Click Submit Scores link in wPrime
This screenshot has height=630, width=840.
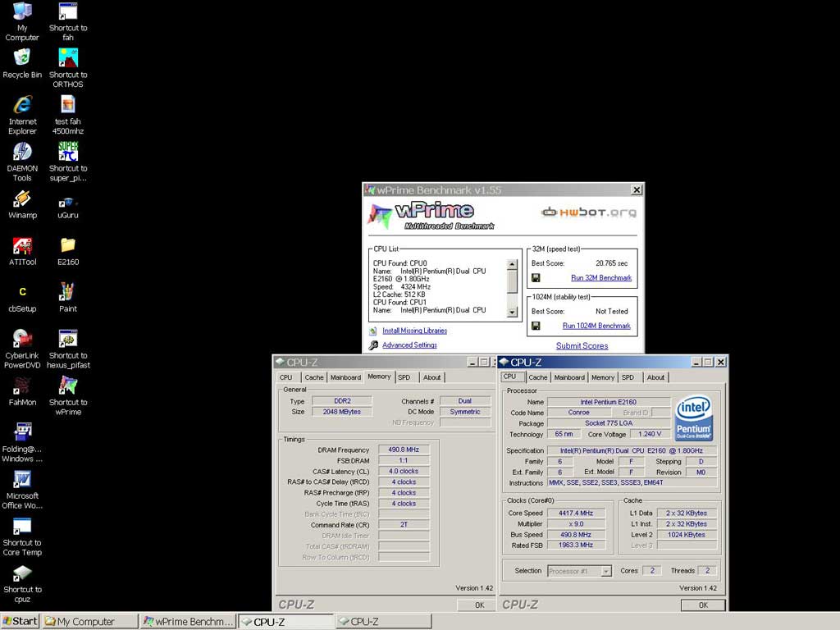point(582,346)
